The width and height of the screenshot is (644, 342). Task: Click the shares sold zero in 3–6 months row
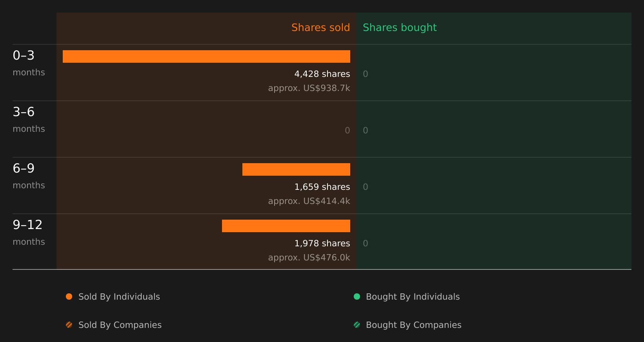click(347, 131)
